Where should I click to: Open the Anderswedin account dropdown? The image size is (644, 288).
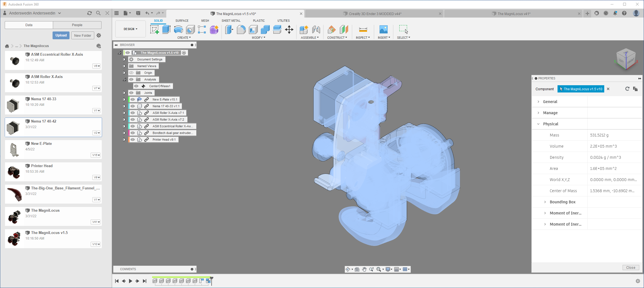35,13
